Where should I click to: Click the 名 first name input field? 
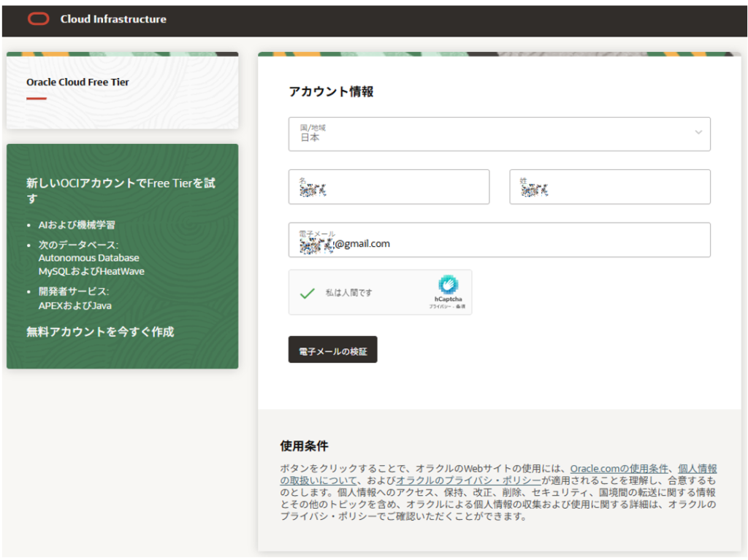389,188
